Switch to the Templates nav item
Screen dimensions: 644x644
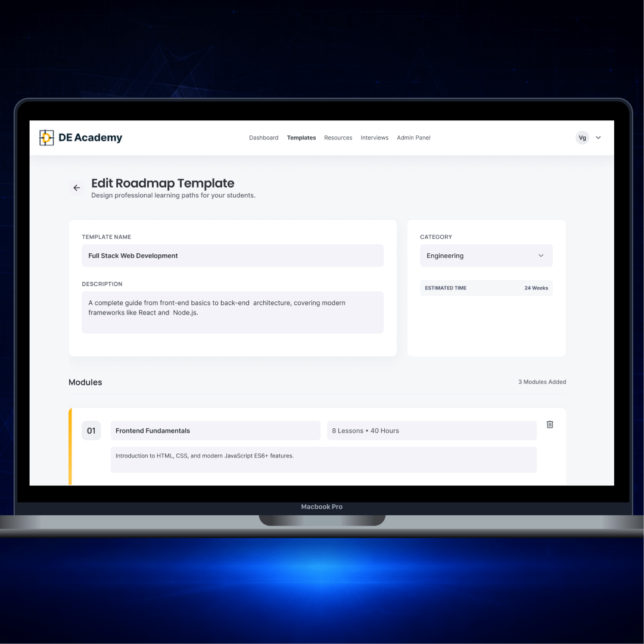(x=301, y=138)
